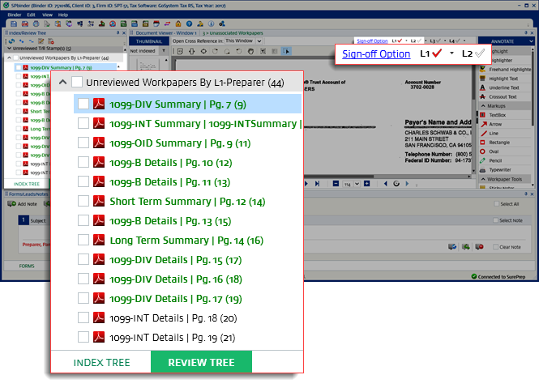Collapse the Markups section in Annotate panel
The height and width of the screenshot is (392, 539).
pos(484,105)
